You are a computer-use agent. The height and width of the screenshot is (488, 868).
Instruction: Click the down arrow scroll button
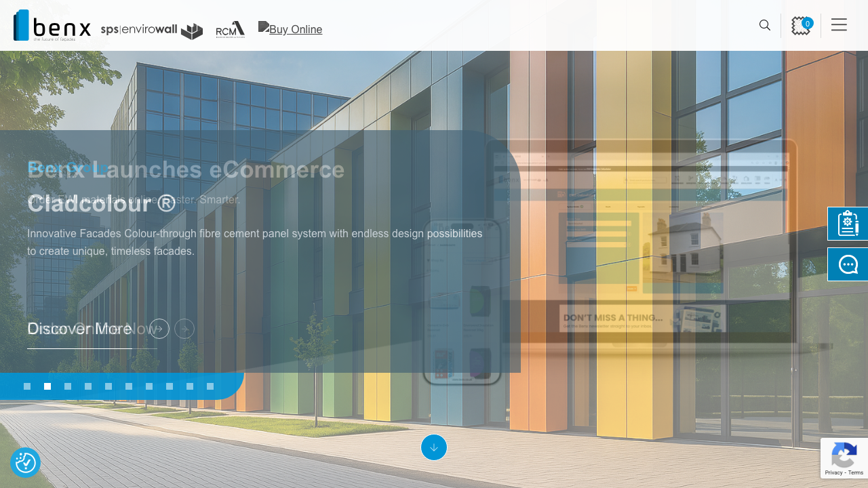(433, 447)
